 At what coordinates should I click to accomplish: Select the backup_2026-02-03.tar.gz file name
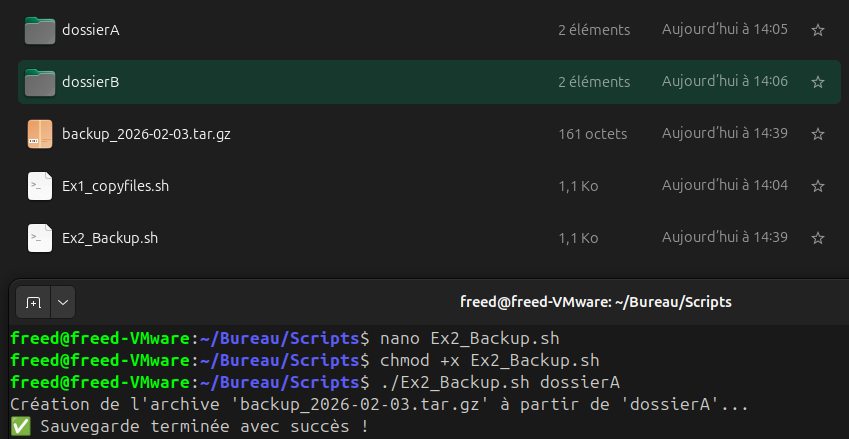pos(146,134)
